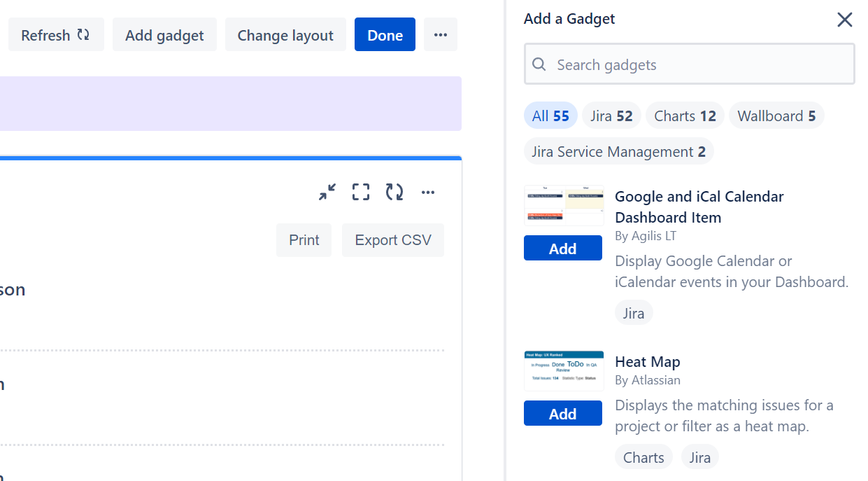
Task: Open the gadget's three-dot options menu
Action: (428, 192)
